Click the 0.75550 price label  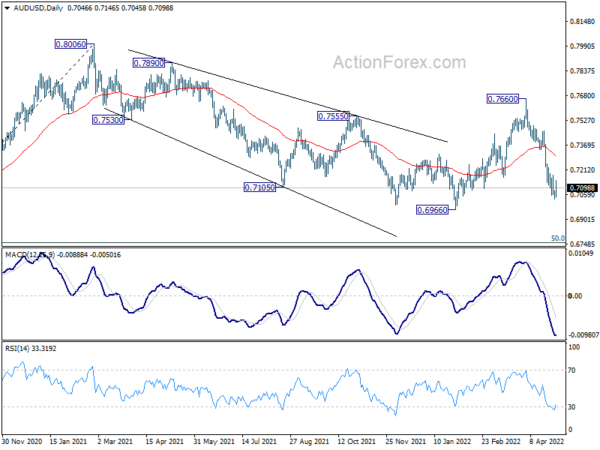[x=333, y=116]
